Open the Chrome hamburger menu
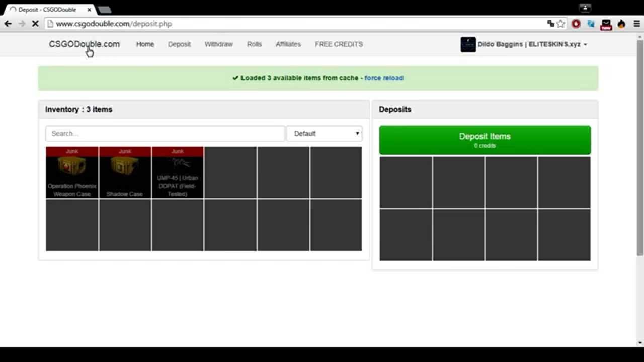Screen dimensions: 644x362 (636, 24)
